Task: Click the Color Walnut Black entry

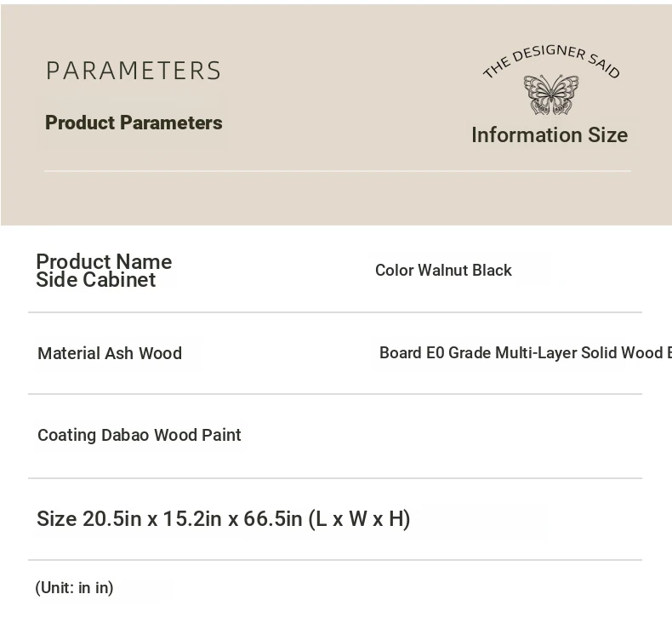Action: pyautogui.click(x=443, y=270)
